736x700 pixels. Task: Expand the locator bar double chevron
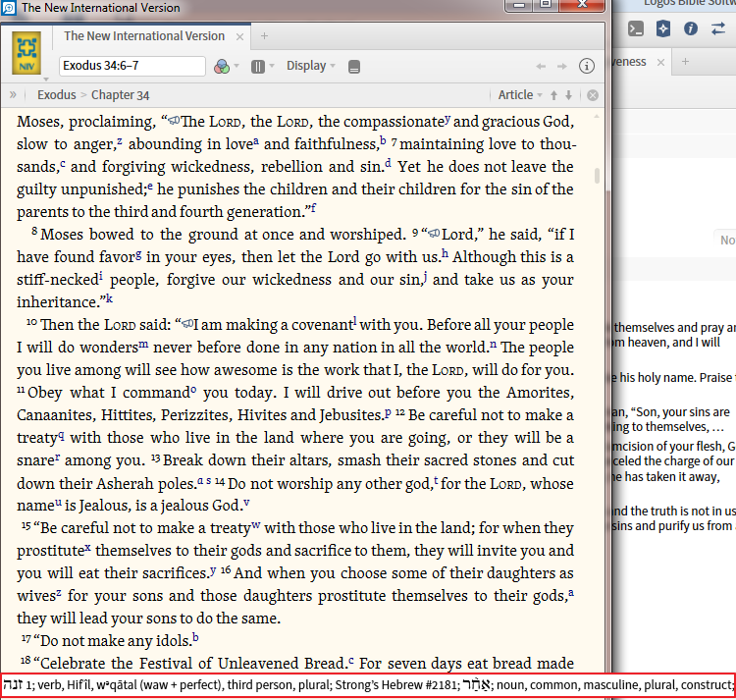(13, 95)
